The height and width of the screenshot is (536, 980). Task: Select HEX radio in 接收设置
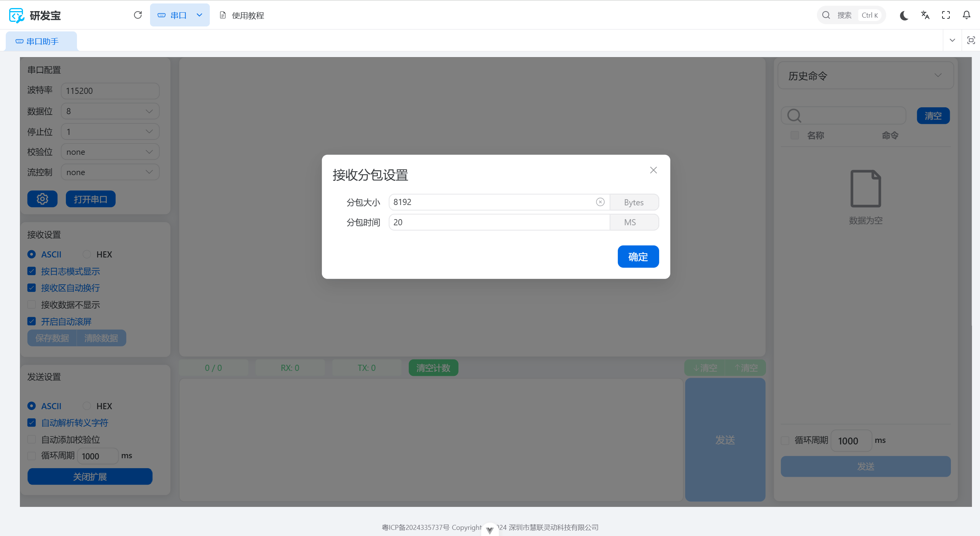coord(87,254)
